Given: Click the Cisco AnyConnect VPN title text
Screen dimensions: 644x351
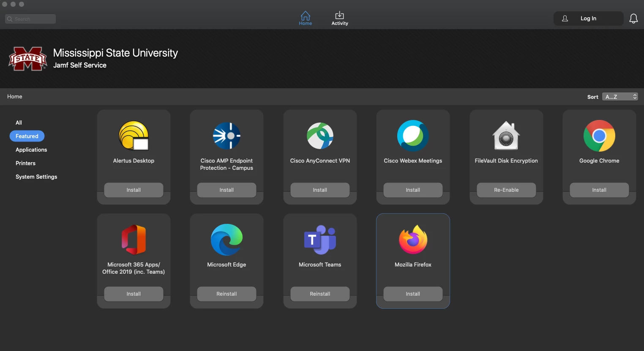Looking at the screenshot, I should (x=320, y=161).
